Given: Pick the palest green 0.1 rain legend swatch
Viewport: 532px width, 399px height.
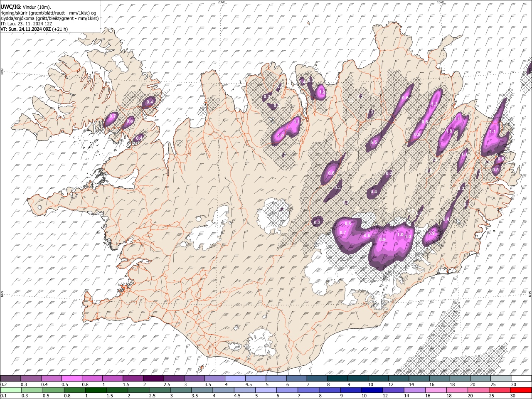Looking at the screenshot, I should click(11, 390).
